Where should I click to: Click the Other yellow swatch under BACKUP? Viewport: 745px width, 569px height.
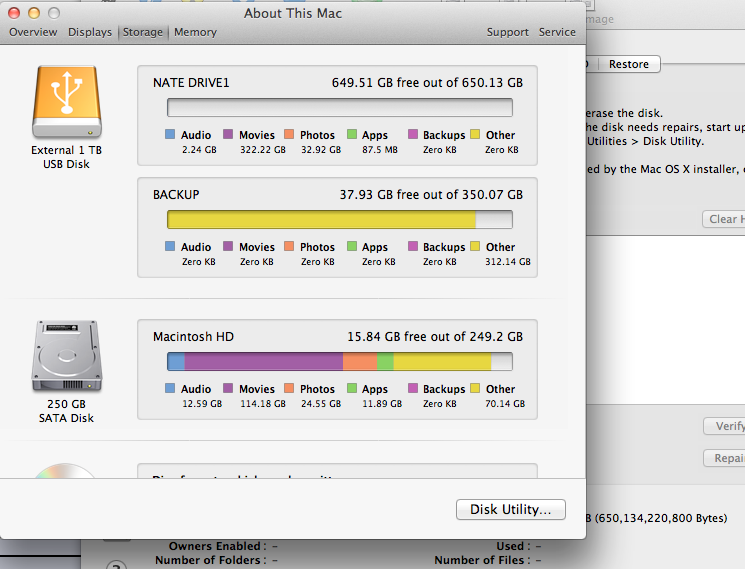coord(475,246)
